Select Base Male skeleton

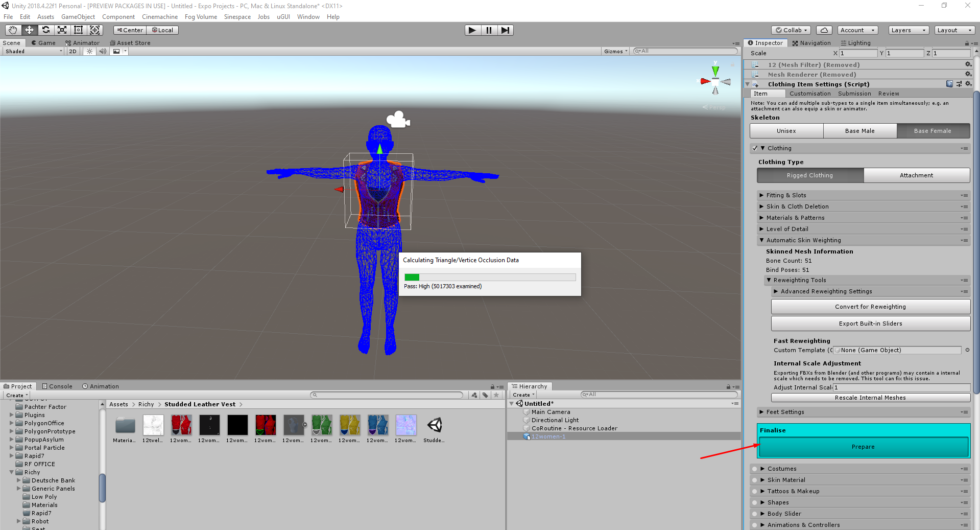859,131
